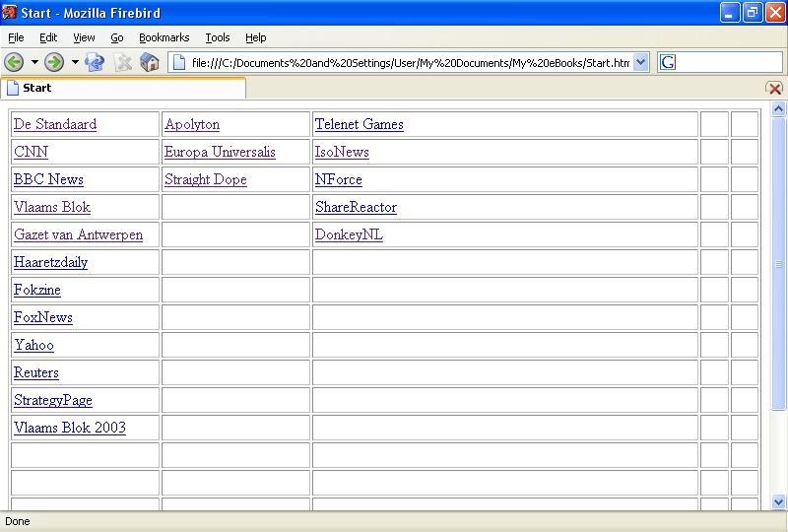Viewport: 788px width, 532px height.
Task: Open the FoxNews link
Action: point(42,318)
